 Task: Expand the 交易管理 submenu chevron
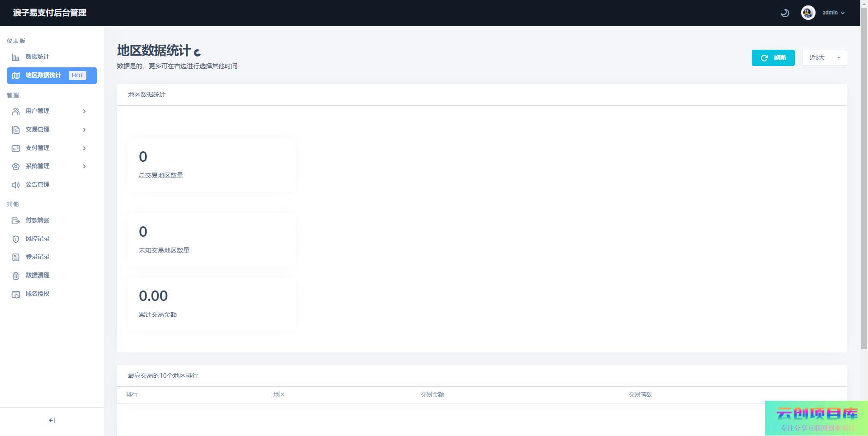click(x=84, y=130)
